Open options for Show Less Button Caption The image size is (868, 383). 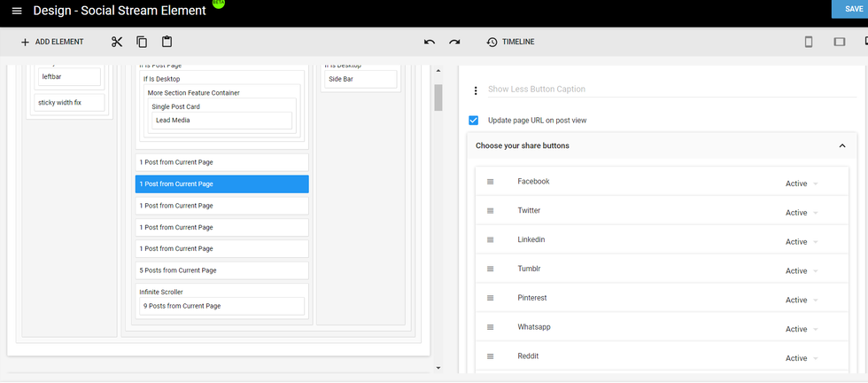click(x=476, y=90)
